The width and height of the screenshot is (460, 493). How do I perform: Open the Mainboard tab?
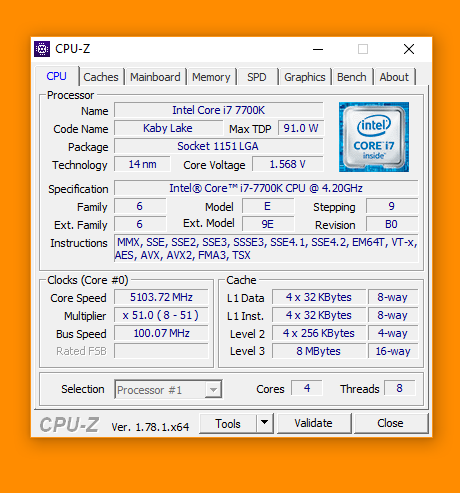(155, 77)
